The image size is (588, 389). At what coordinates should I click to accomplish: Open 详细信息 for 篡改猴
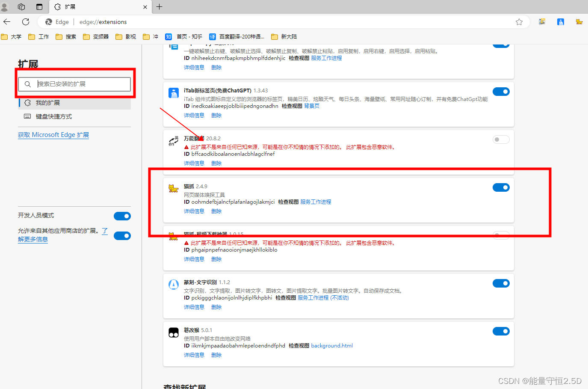194,355
